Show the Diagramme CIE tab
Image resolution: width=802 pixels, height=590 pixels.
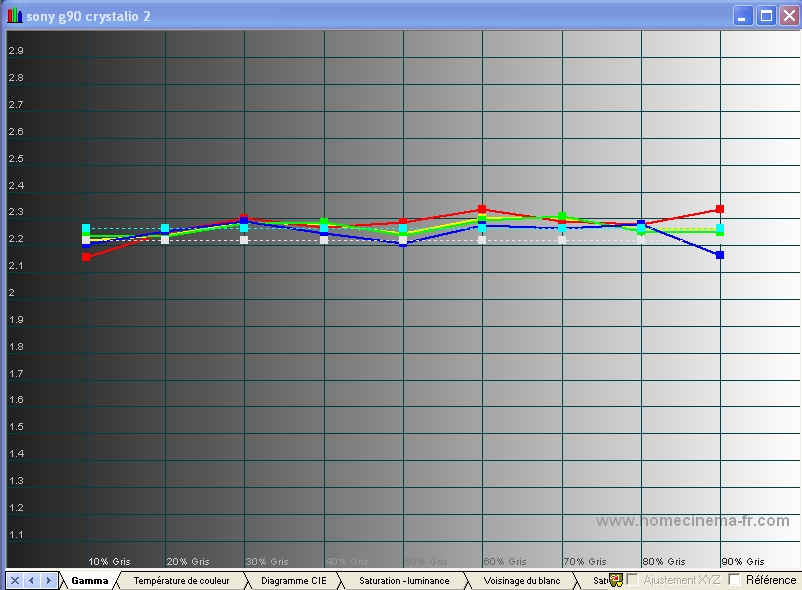294,581
